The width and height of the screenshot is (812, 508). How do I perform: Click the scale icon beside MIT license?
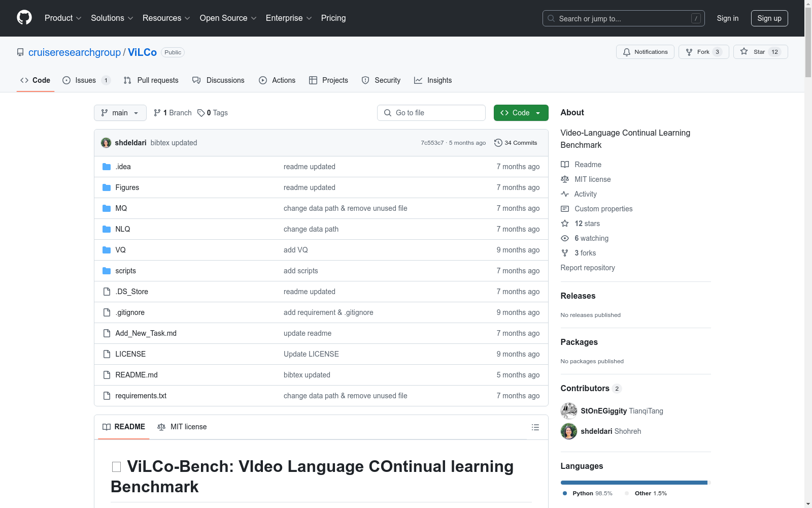[565, 179]
